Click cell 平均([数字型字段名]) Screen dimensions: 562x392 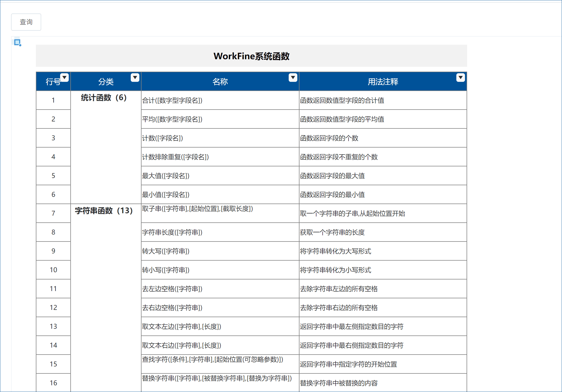click(x=220, y=119)
